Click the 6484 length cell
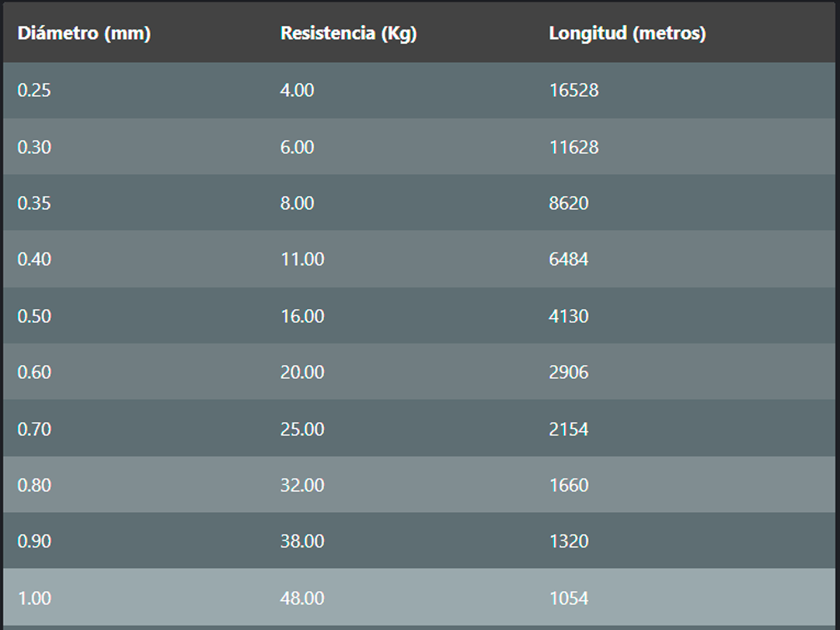840x630 pixels. [x=569, y=259]
